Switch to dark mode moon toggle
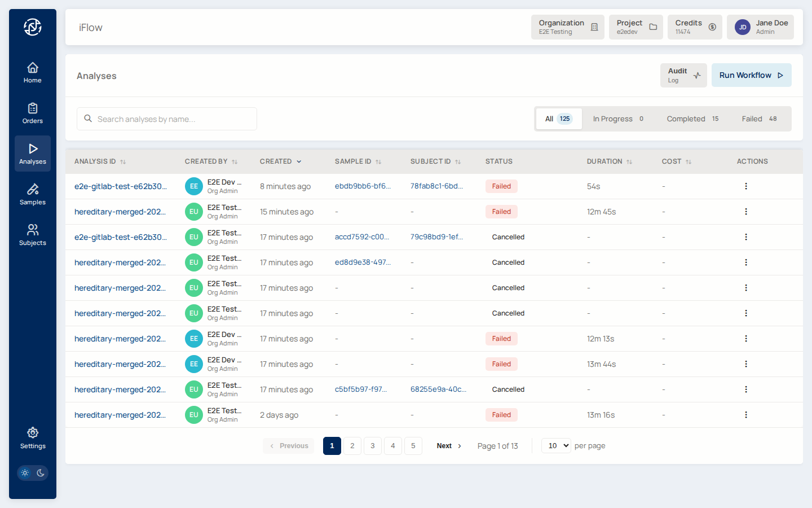Image resolution: width=812 pixels, height=508 pixels. click(41, 473)
